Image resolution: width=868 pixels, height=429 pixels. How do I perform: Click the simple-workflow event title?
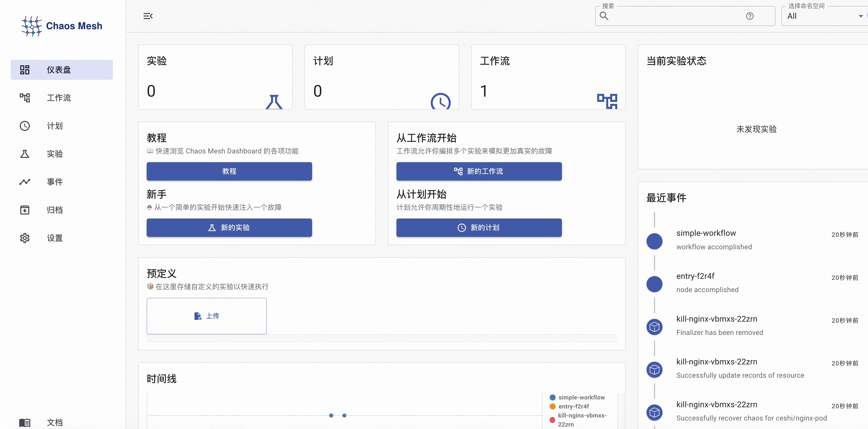click(x=706, y=233)
